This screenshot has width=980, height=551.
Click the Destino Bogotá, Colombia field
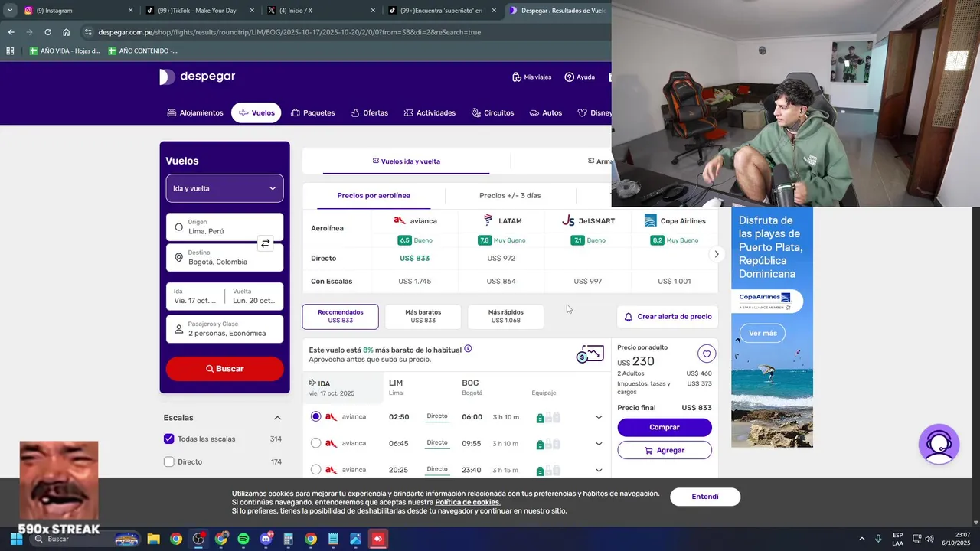(x=224, y=258)
